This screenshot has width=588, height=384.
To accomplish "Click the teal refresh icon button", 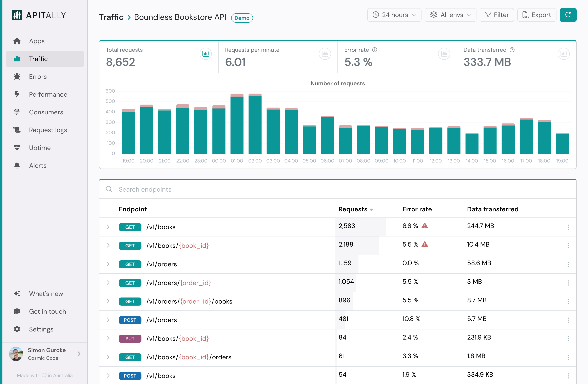I will 568,15.
